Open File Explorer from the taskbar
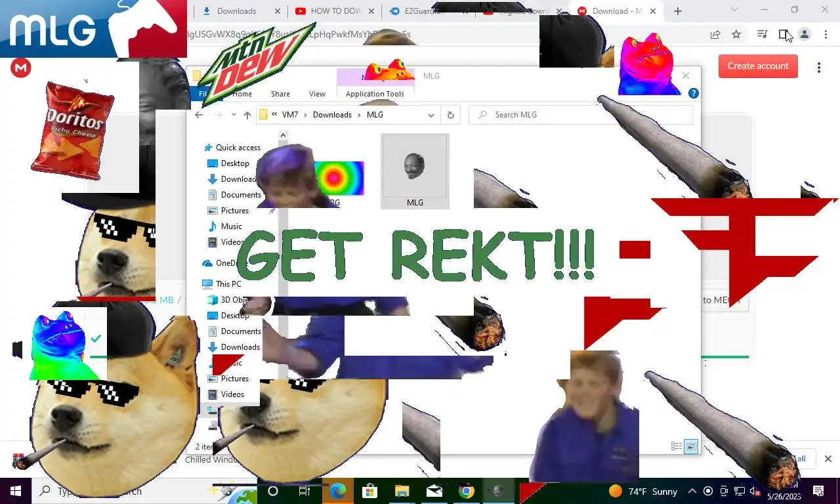Screen dimensions: 840x504 tap(402, 491)
